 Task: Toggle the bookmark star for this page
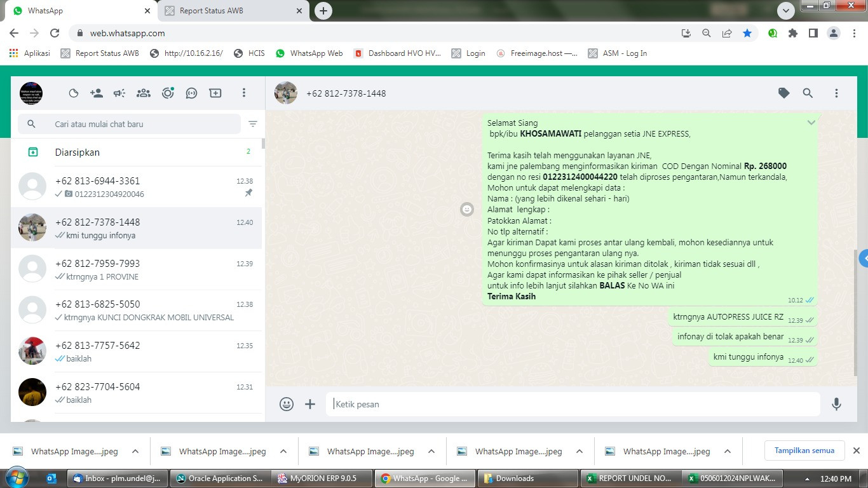coord(747,33)
